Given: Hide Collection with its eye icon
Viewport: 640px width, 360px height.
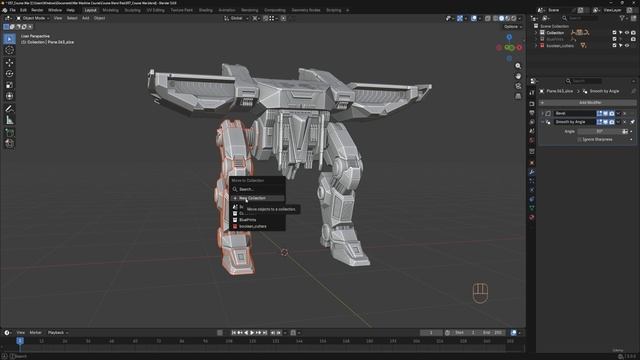Looking at the screenshot, I should (x=627, y=33).
